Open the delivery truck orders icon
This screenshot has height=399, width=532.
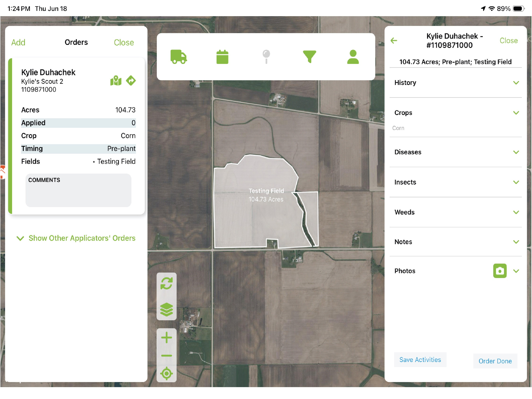(178, 57)
